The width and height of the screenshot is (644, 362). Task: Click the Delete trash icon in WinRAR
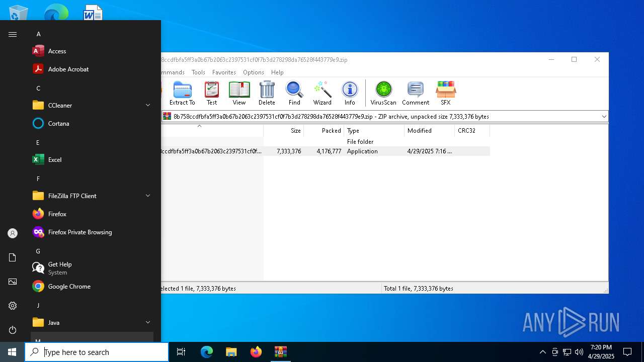tap(267, 94)
